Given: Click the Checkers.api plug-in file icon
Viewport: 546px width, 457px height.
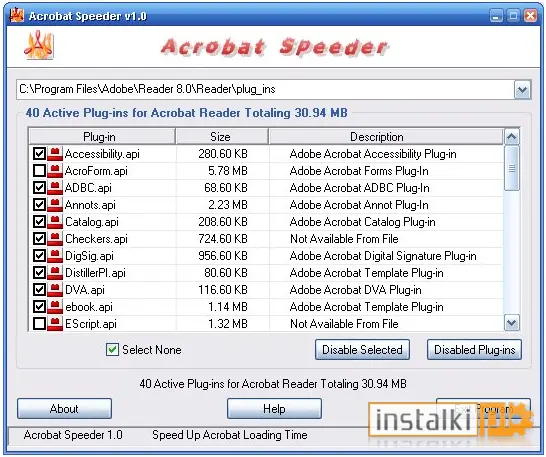Looking at the screenshot, I should click(x=55, y=239).
